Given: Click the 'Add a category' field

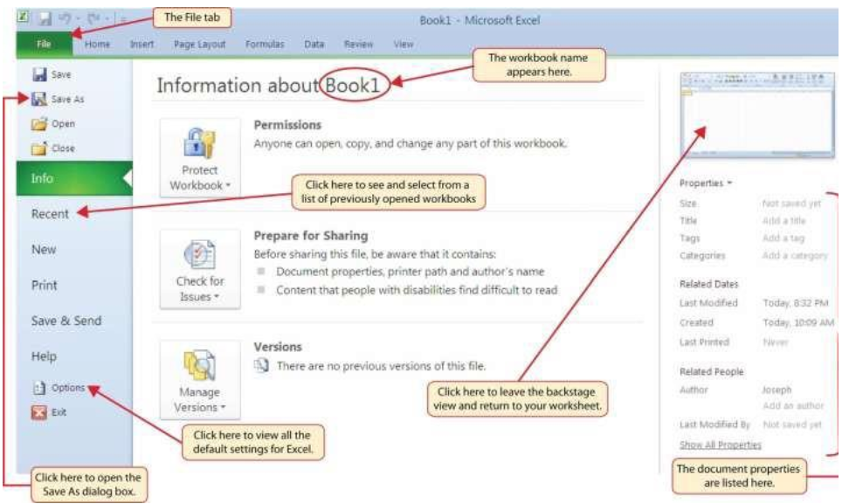Looking at the screenshot, I should (x=794, y=256).
